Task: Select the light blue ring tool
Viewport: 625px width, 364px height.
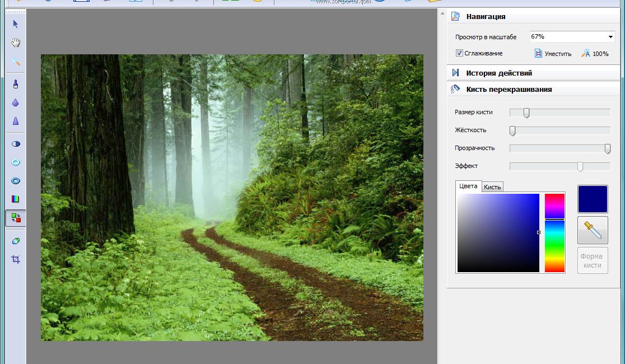Action: point(16,162)
